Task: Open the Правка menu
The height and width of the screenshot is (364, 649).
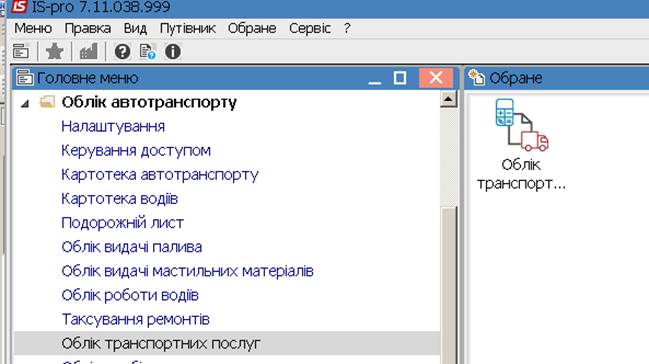Action: click(x=88, y=28)
